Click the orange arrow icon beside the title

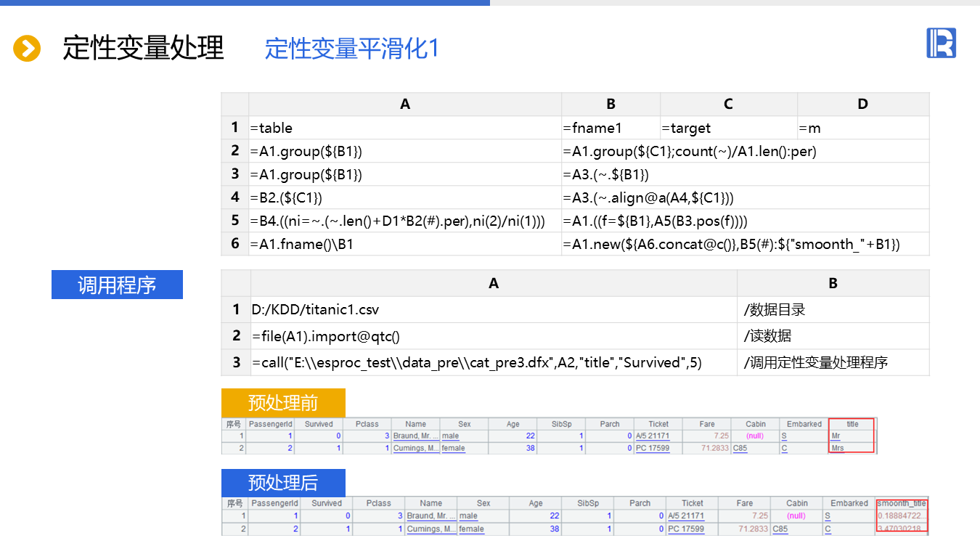(27, 49)
